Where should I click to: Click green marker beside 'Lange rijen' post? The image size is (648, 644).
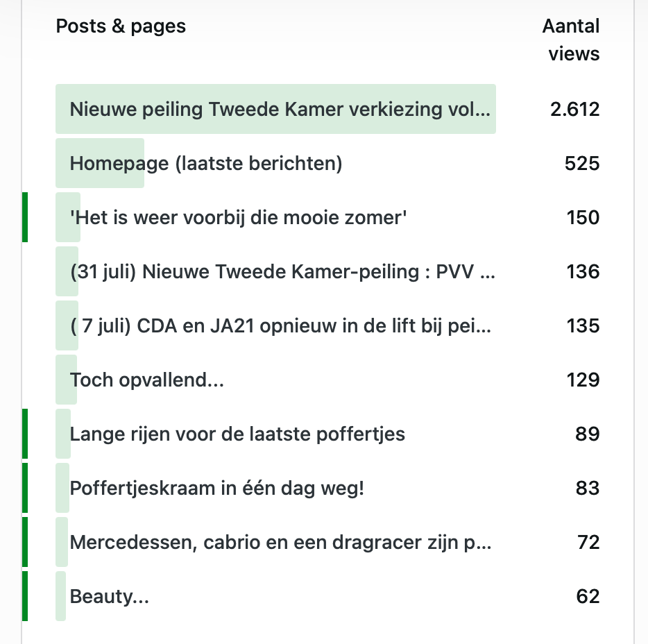[25, 434]
